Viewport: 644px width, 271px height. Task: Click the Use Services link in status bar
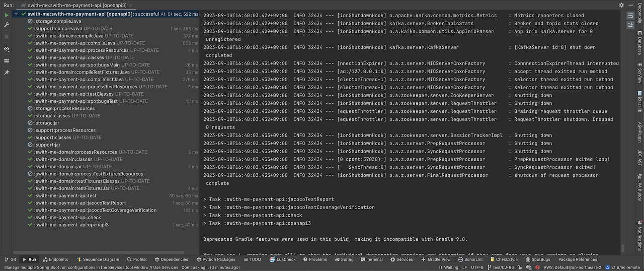pos(166,267)
